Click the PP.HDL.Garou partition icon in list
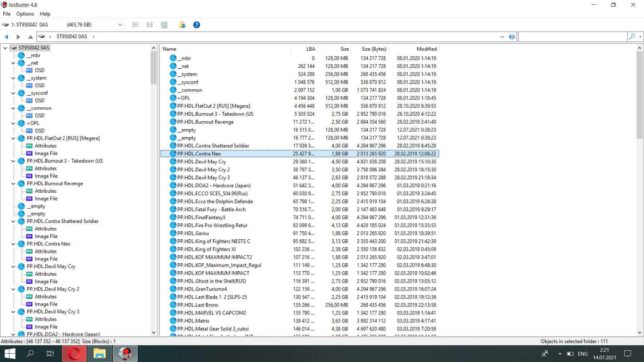The image size is (644, 362). [x=173, y=233]
